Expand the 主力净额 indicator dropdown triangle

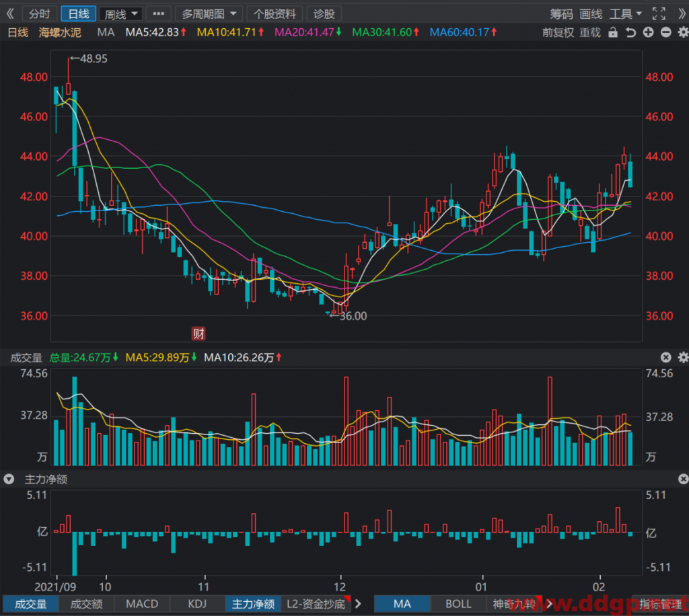[x=9, y=479]
